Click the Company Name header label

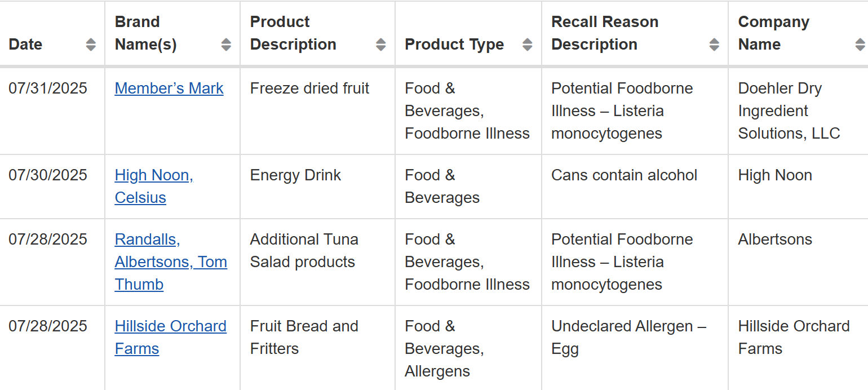point(774,33)
